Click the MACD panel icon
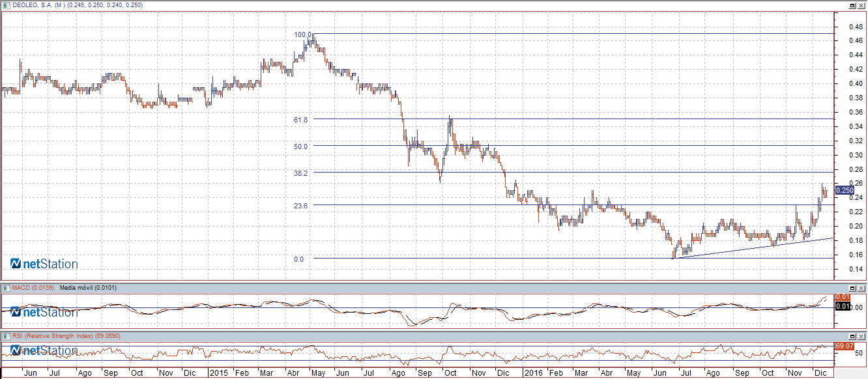This screenshot has height=379, width=868. point(6,287)
